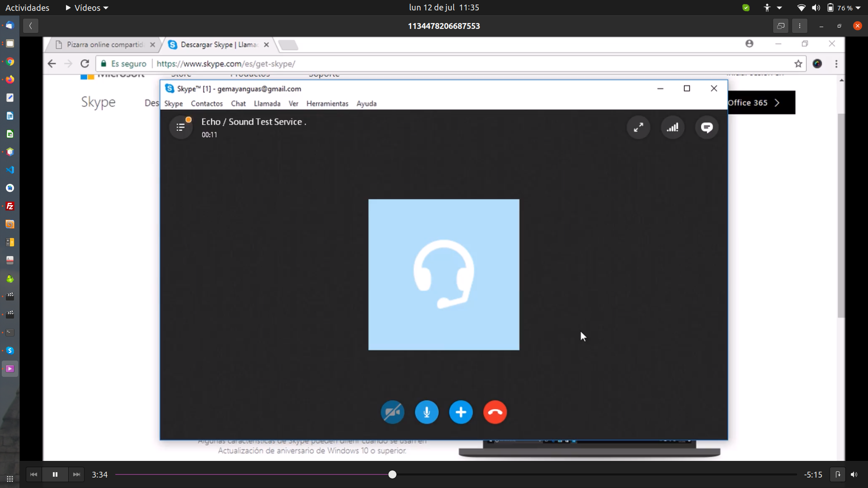Open the Chat menu
Screen dimensions: 868x488
pos(238,103)
